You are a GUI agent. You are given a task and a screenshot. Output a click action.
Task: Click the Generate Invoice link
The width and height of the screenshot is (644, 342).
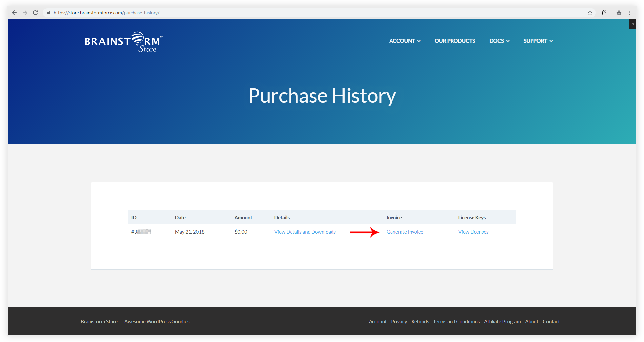tap(405, 232)
